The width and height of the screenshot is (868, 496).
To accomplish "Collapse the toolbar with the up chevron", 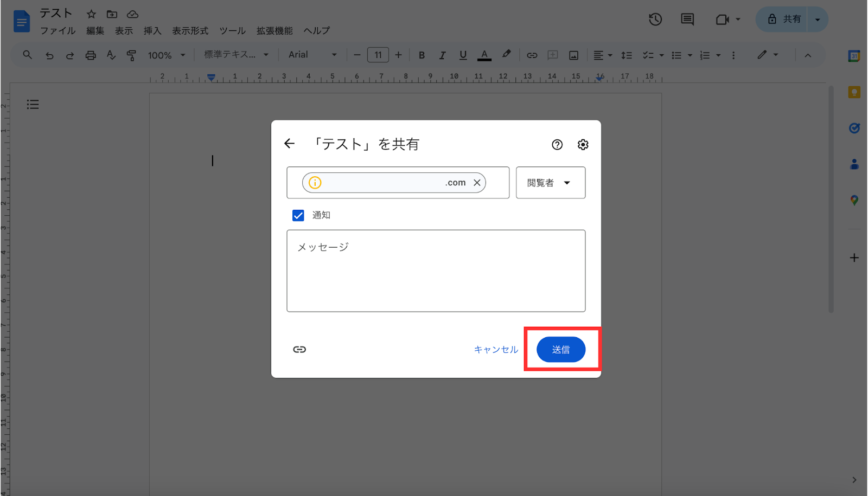I will coord(808,55).
